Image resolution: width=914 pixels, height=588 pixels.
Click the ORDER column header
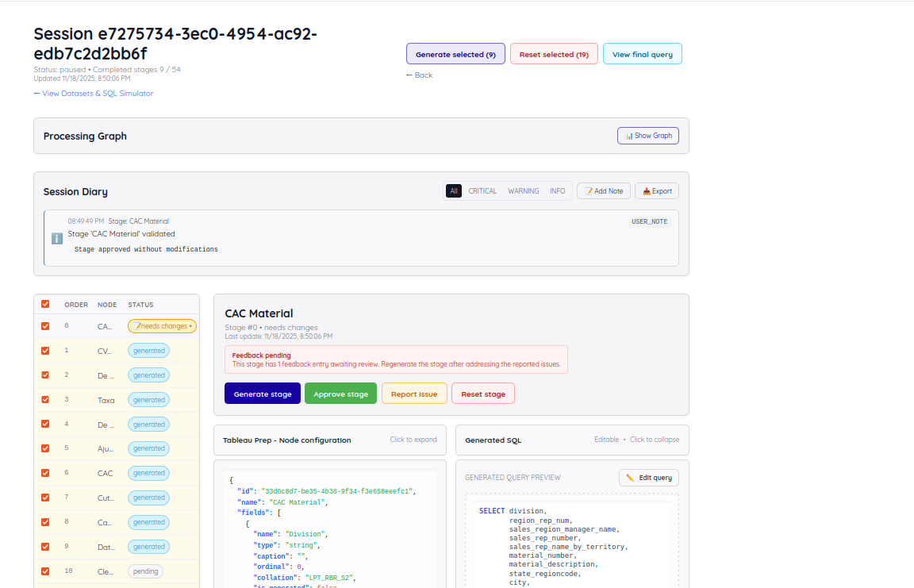click(x=76, y=305)
